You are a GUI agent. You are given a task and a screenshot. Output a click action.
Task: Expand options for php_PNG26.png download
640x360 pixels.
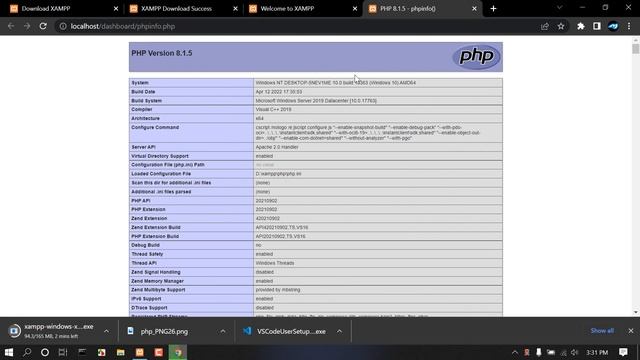pos(223,331)
